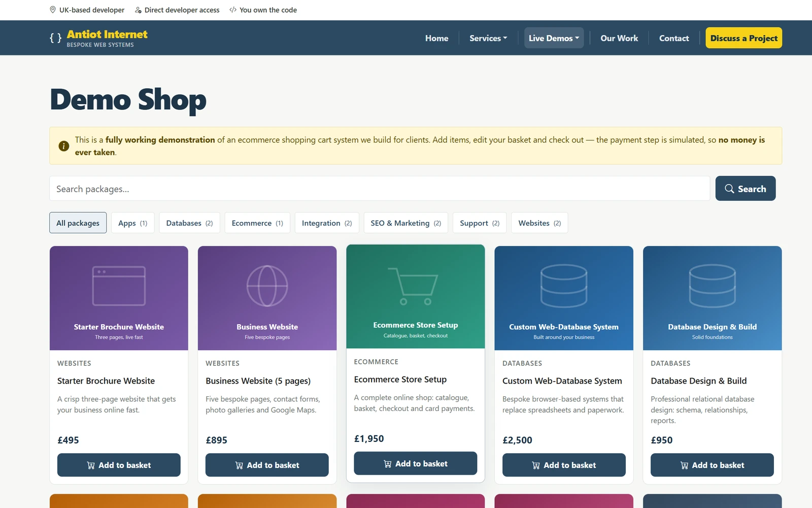Viewport: 812px width, 508px height.
Task: Click the Antiot Internet logo text
Action: pos(107,34)
